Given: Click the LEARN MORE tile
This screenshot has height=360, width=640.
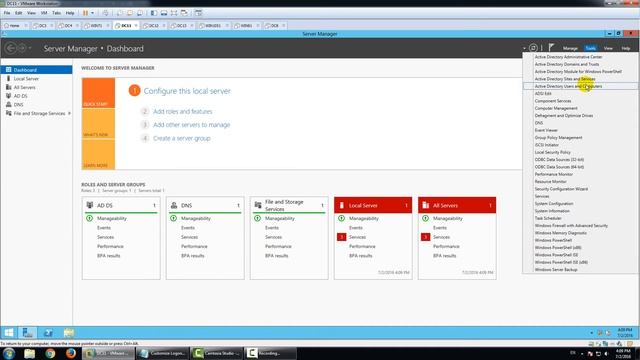Looking at the screenshot, I should point(98,154).
